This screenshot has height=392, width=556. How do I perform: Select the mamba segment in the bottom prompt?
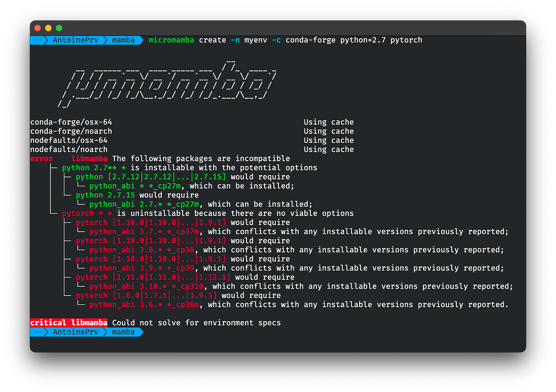click(123, 332)
